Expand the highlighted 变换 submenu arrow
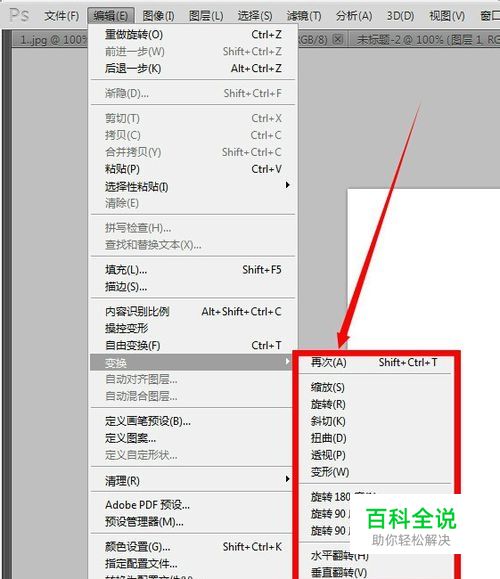 pos(287,362)
